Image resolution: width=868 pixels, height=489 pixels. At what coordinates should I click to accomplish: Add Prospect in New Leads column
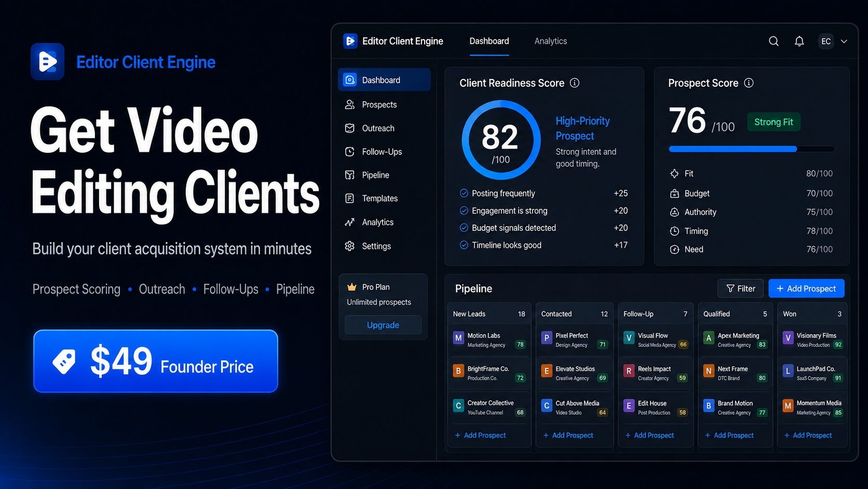point(480,435)
